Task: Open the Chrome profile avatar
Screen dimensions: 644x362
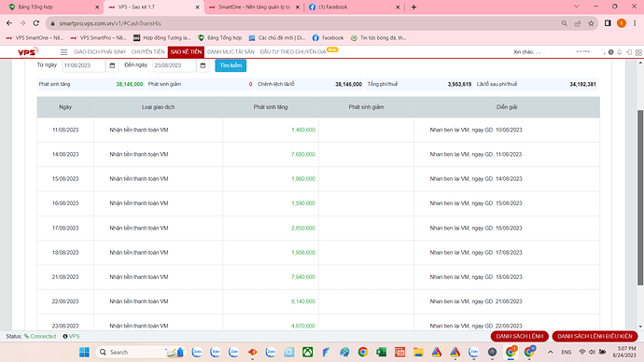Action: (x=622, y=23)
